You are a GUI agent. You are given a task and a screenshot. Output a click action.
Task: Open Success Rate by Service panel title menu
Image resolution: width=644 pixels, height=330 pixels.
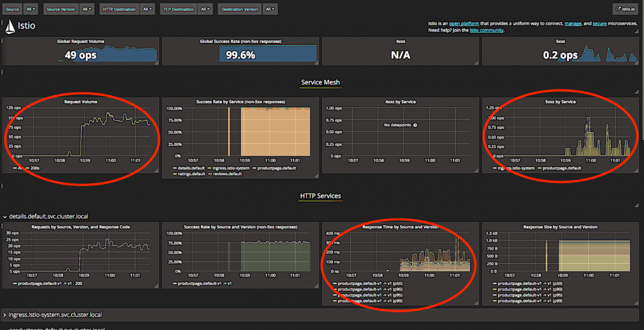coord(240,101)
